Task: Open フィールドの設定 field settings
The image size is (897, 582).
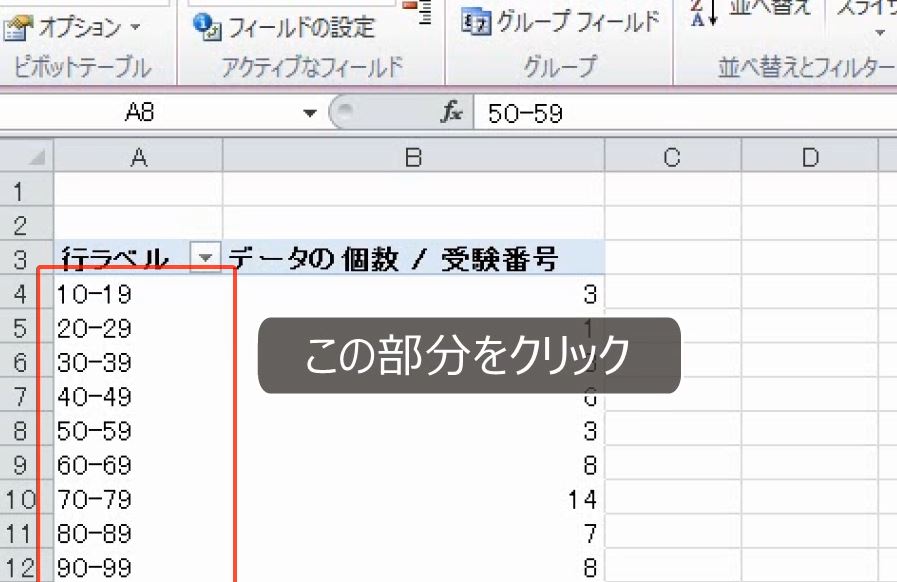Action: pyautogui.click(x=285, y=27)
